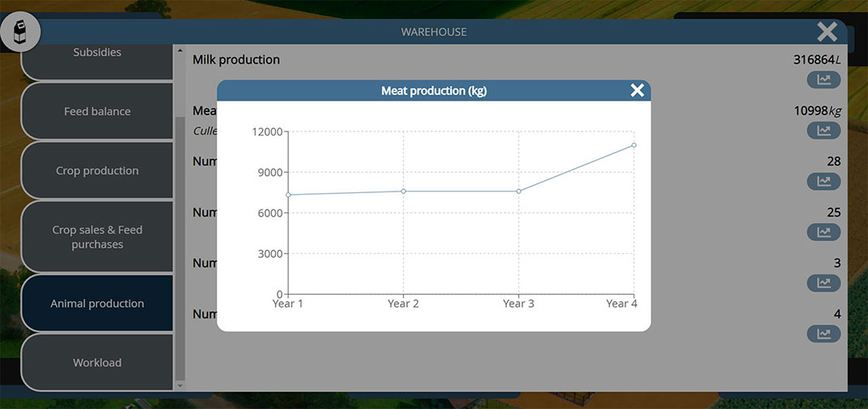Open the chart icon under value 3
Screen dimensions: 868x409
(x=823, y=283)
